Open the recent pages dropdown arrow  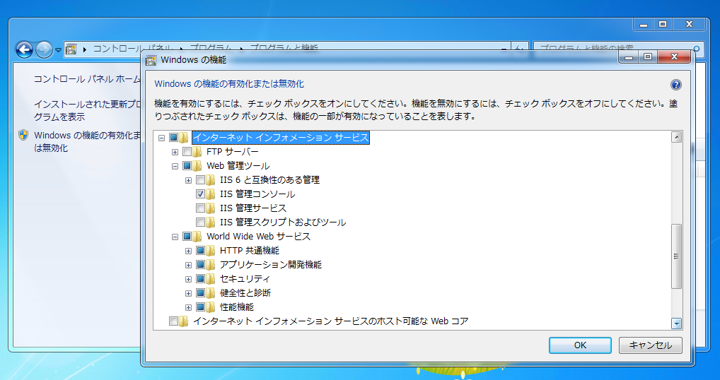click(58, 50)
